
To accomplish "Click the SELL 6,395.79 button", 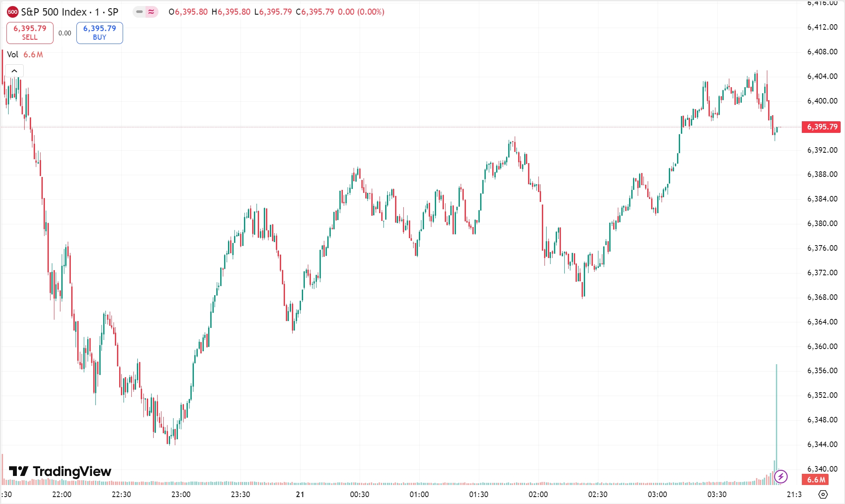I will [30, 33].
